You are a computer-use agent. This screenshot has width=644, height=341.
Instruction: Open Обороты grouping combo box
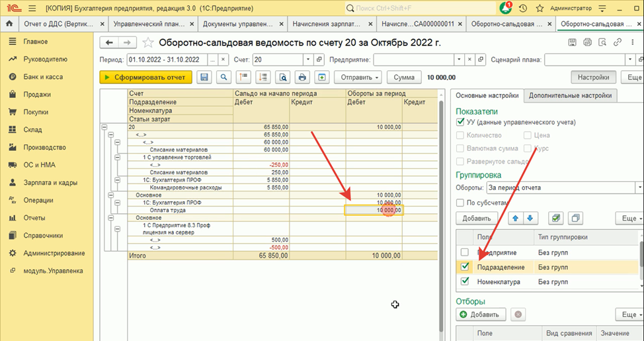point(564,188)
